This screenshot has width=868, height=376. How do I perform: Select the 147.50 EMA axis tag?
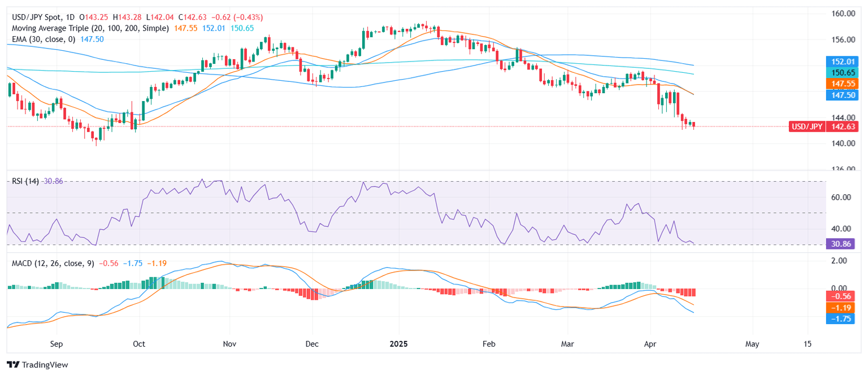841,96
